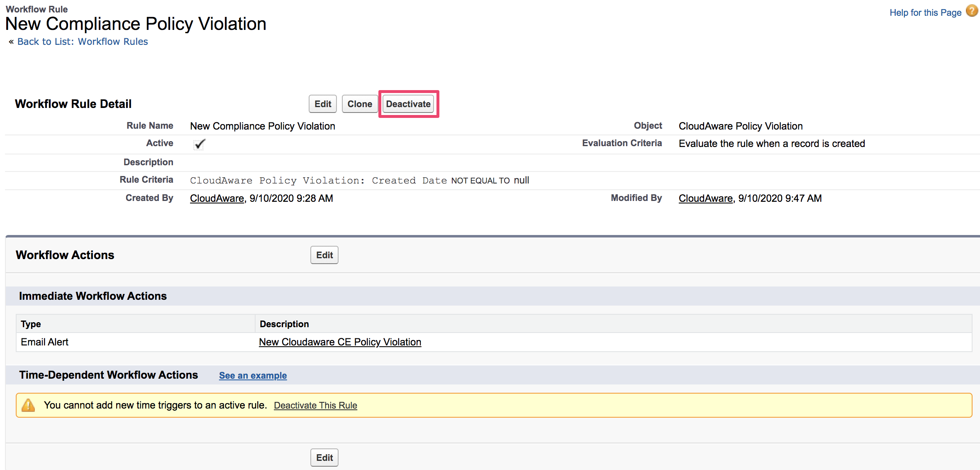Edit the Workflow Rule Detail

coord(322,104)
